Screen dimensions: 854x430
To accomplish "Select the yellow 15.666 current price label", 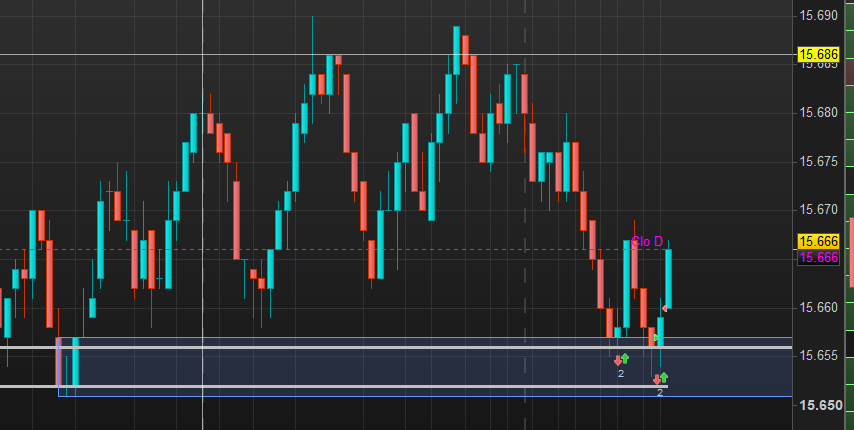I will [x=818, y=241].
